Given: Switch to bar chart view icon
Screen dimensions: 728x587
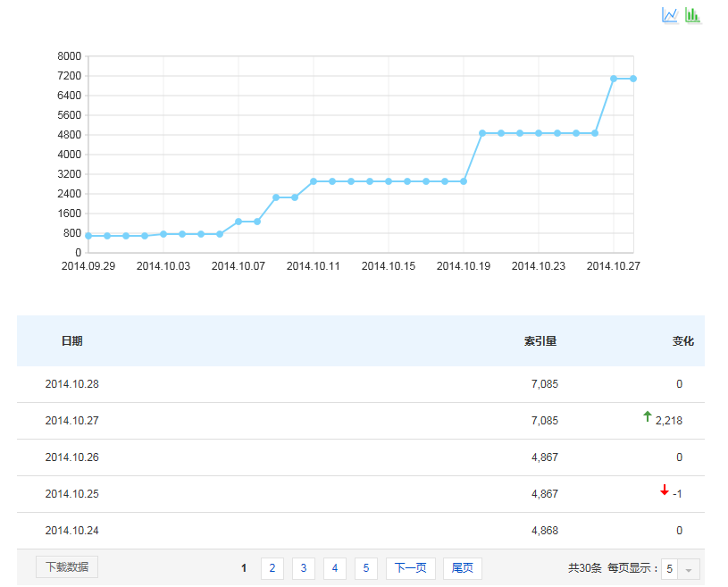Looking at the screenshot, I should [692, 15].
